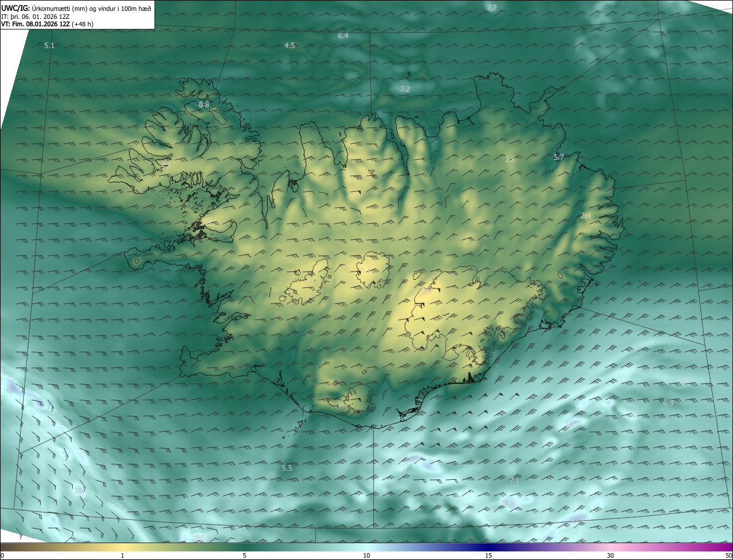
Task: Click the 5.7 value label on the map
Action: (559, 157)
